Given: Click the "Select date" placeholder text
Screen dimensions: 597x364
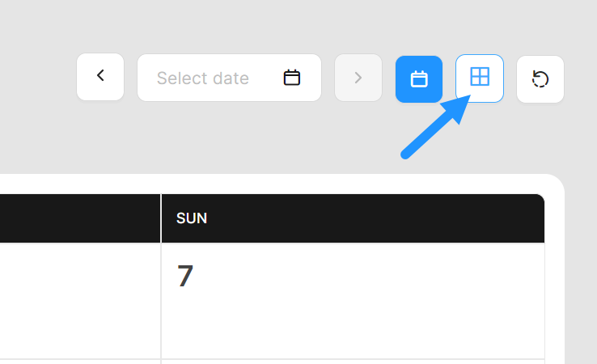Looking at the screenshot, I should (202, 78).
